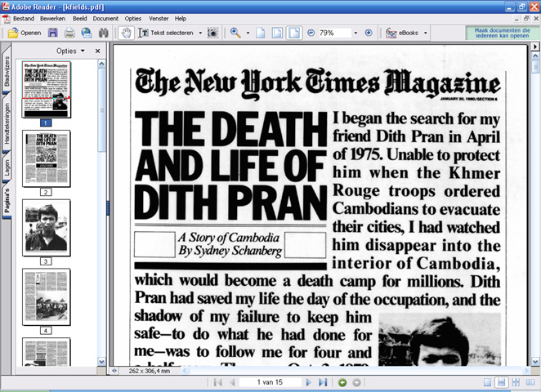Click the grey Next View button
Viewport: 541px width, 392px height.
356,382
